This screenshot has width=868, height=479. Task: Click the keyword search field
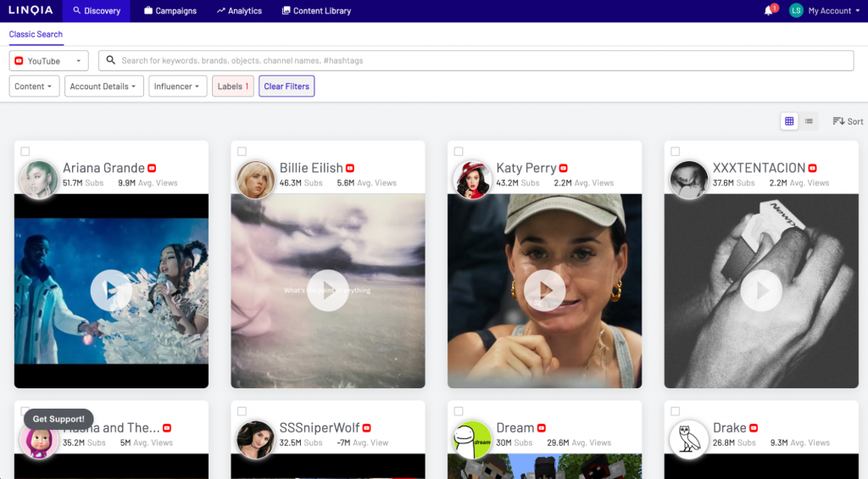[476, 61]
